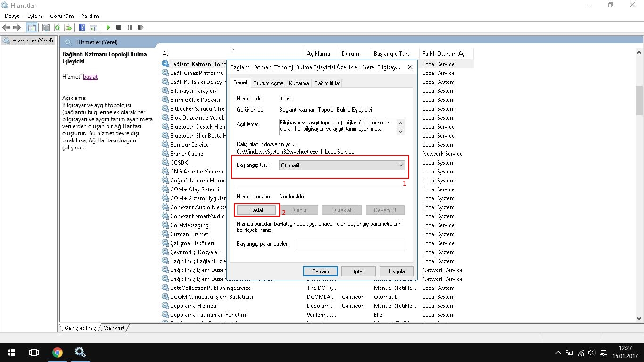Click the gear icon beside DataCollectionPublishingService
644x362 pixels.
[165, 288]
